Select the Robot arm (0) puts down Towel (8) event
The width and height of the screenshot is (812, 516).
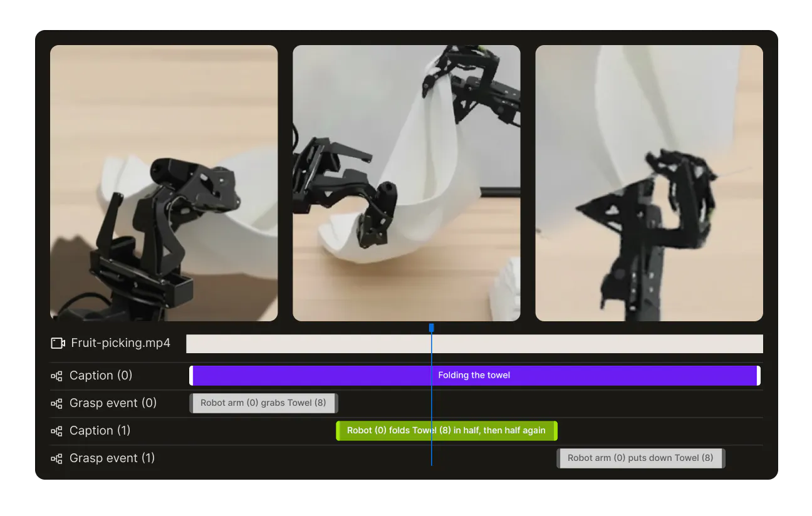click(x=640, y=458)
